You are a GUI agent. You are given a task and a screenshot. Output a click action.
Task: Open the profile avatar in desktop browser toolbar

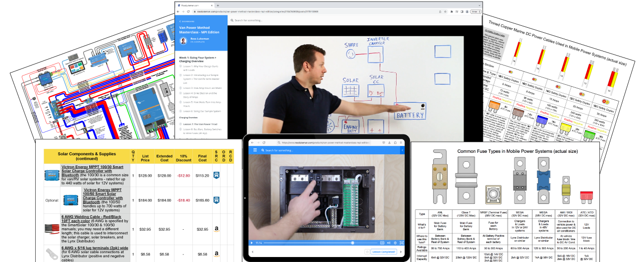tap(467, 11)
